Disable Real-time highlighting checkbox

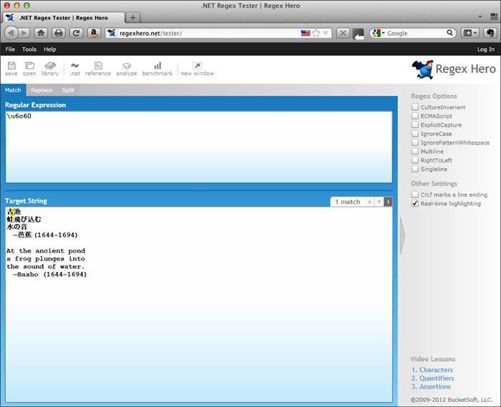coord(415,203)
